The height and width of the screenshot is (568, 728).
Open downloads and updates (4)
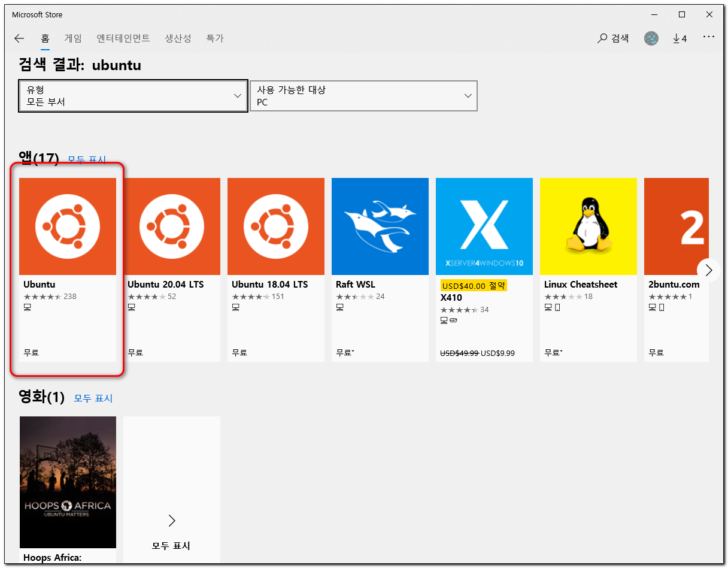click(680, 38)
